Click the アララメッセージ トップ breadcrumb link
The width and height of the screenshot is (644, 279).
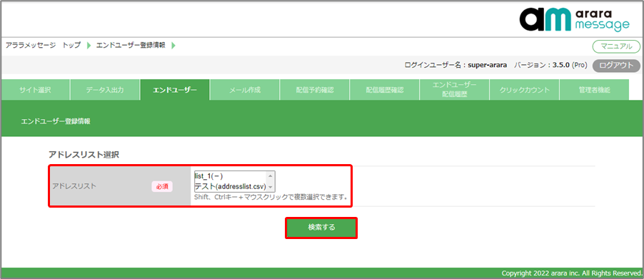[x=43, y=45]
